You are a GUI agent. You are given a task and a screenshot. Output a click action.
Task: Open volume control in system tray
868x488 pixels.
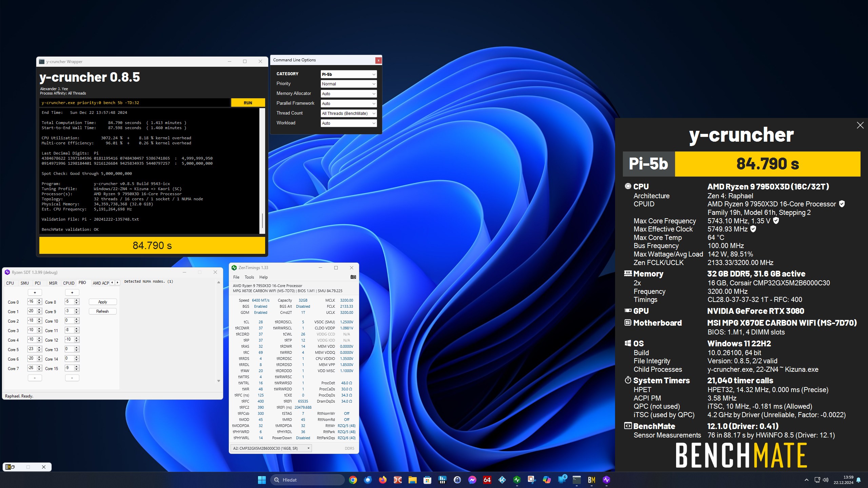tap(825, 480)
